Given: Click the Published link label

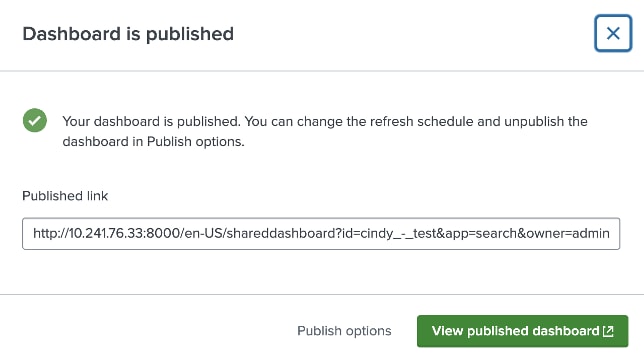Looking at the screenshot, I should 65,196.
